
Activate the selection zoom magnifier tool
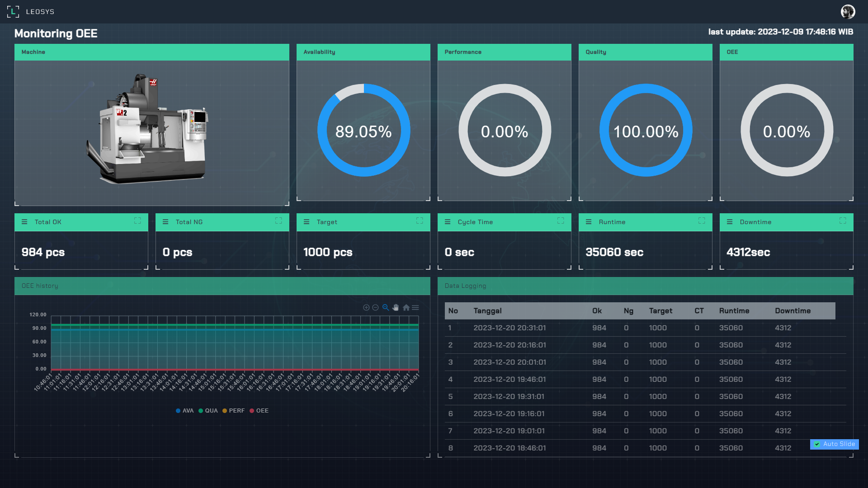click(386, 308)
